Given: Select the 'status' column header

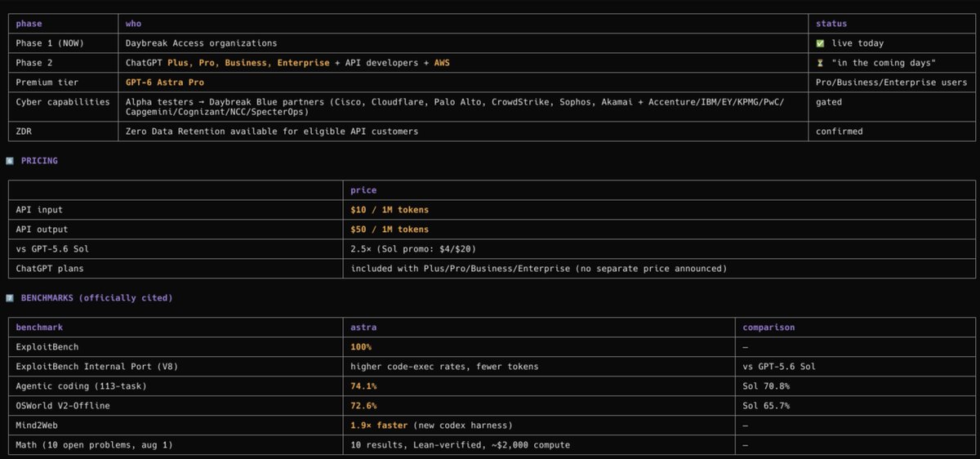Looking at the screenshot, I should tap(831, 24).
